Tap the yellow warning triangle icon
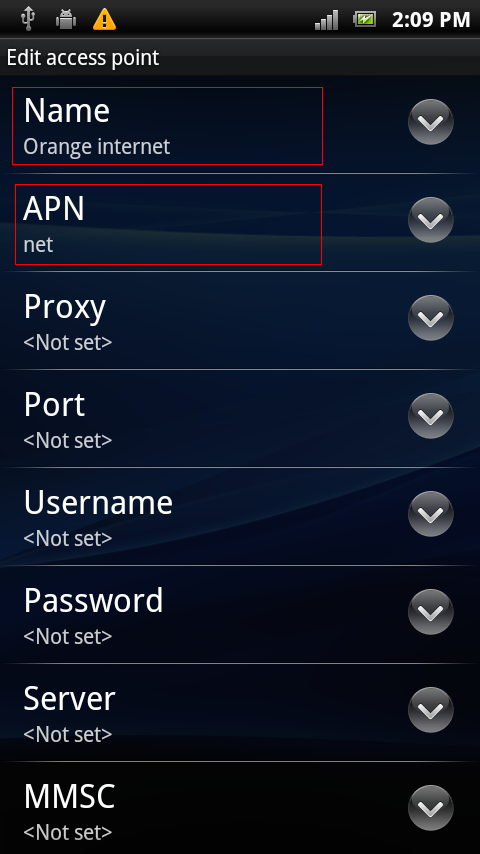This screenshot has width=480, height=854. coord(104,20)
